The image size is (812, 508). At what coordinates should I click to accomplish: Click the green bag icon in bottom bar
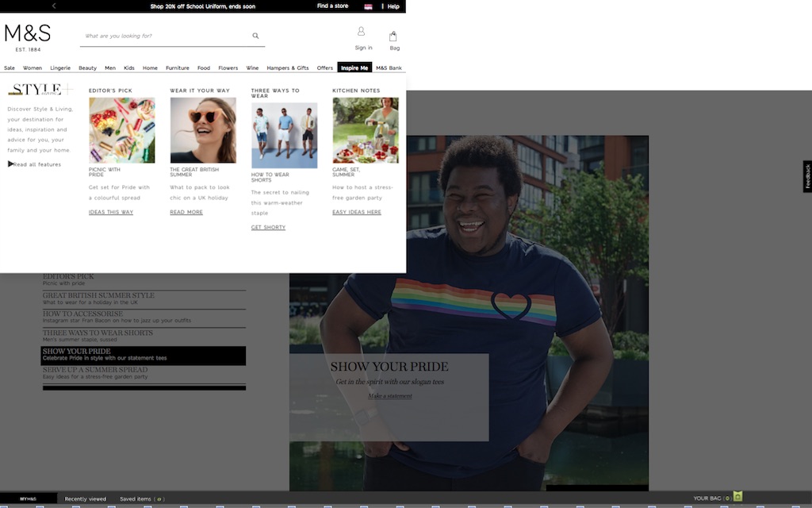point(738,497)
